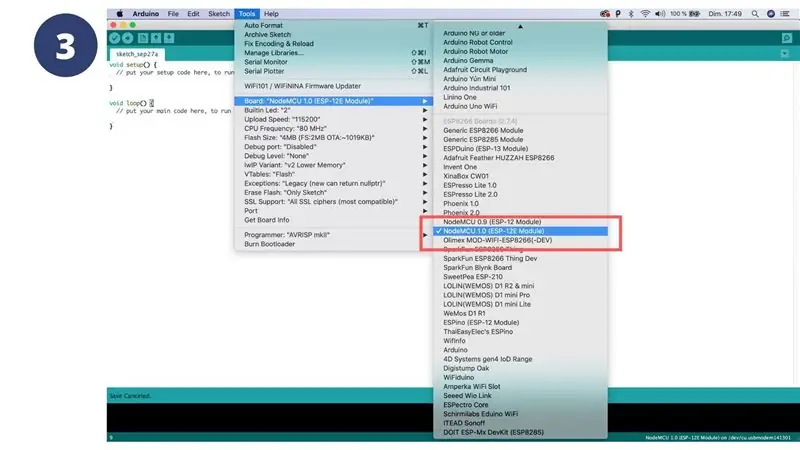This screenshot has width=800, height=450.
Task: Select Olimex MOD-WIFI-ESP8266(-DEV) board
Action: pyautogui.click(x=520, y=240)
